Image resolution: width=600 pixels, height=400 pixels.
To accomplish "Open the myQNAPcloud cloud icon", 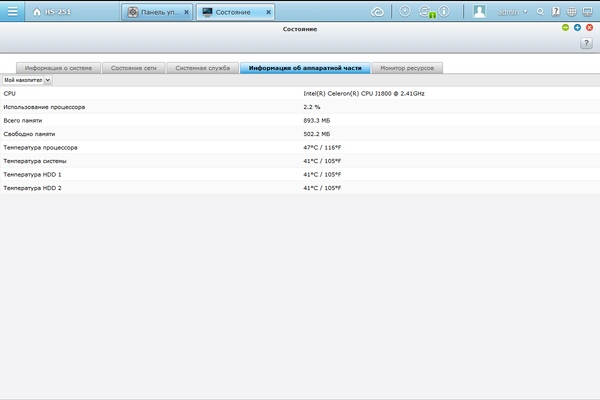I will click(x=377, y=12).
